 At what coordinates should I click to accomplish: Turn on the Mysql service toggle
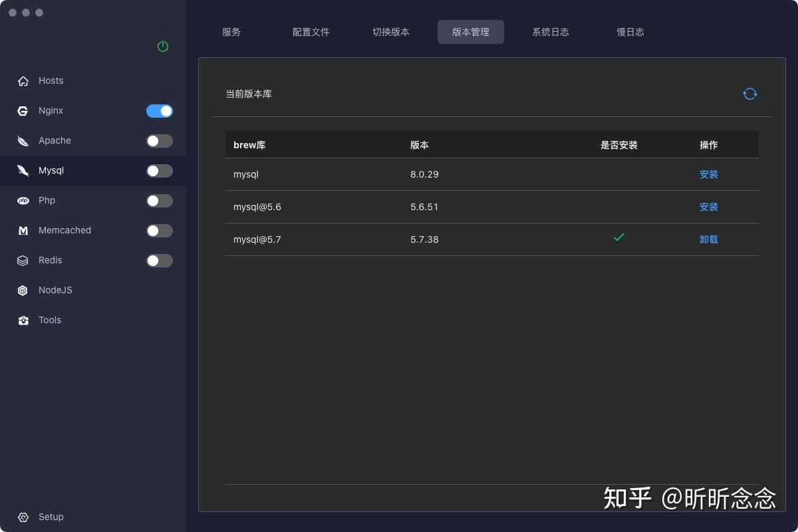[x=160, y=170]
